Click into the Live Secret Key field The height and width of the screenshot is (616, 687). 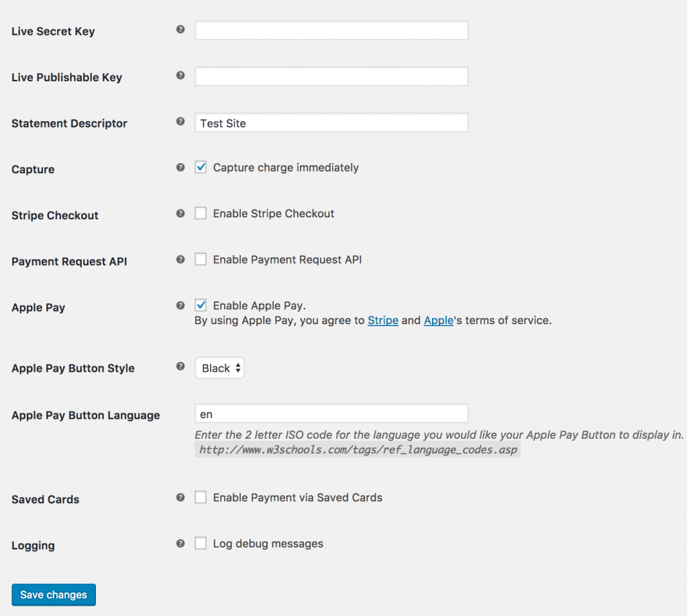(331, 31)
